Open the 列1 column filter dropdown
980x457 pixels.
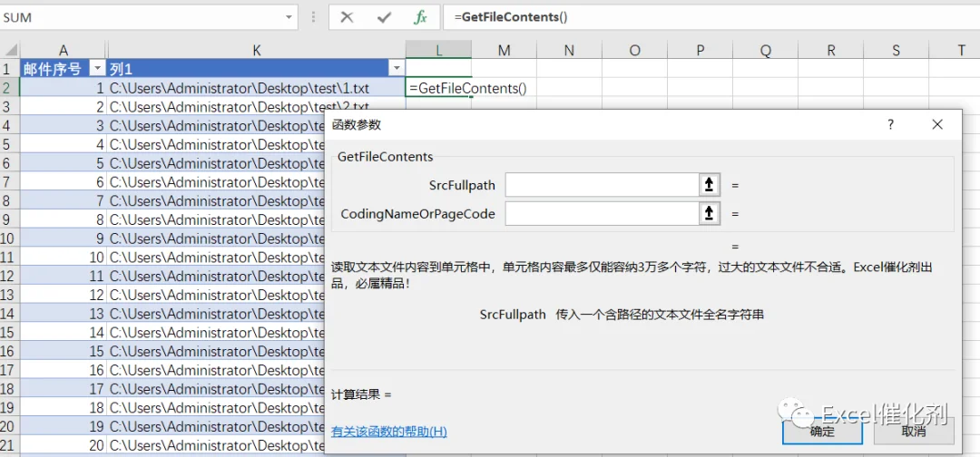[397, 69]
